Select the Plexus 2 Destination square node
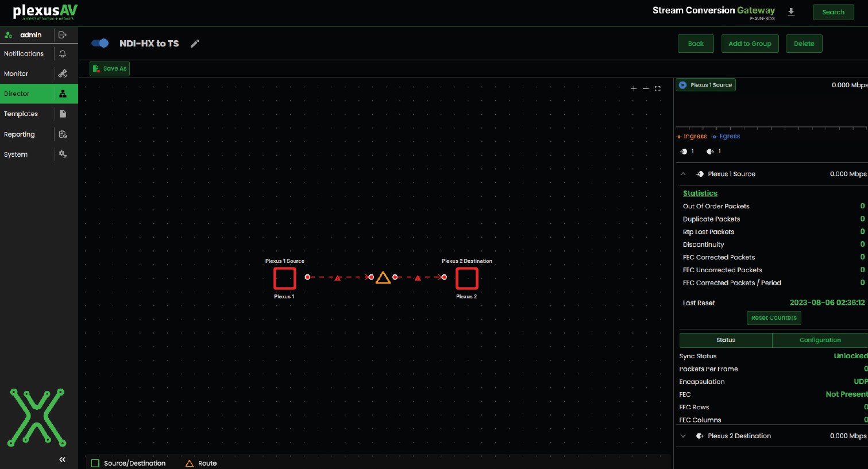The width and height of the screenshot is (868, 469). (466, 278)
